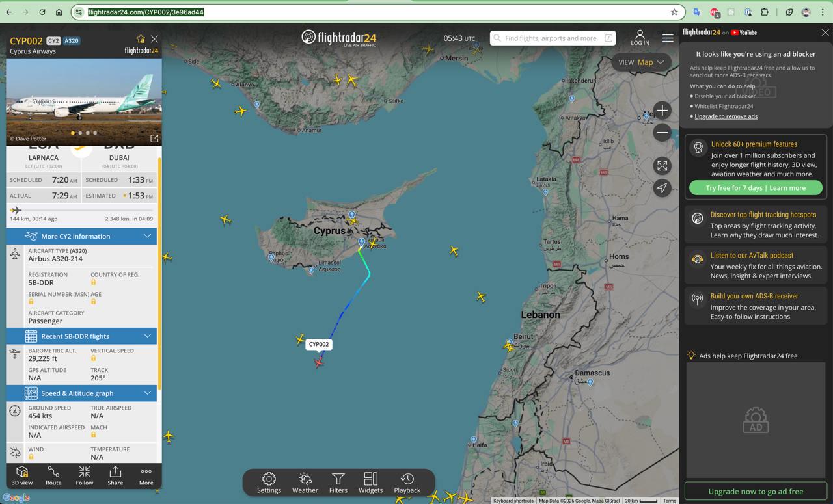The image size is (833, 504).
Task: Open the hamburger main menu
Action: pos(668,38)
